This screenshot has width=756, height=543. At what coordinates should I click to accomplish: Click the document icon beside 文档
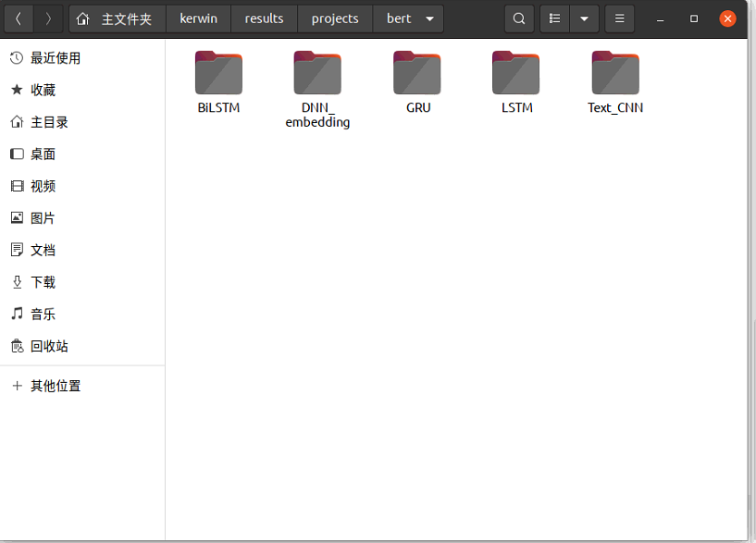(x=17, y=250)
